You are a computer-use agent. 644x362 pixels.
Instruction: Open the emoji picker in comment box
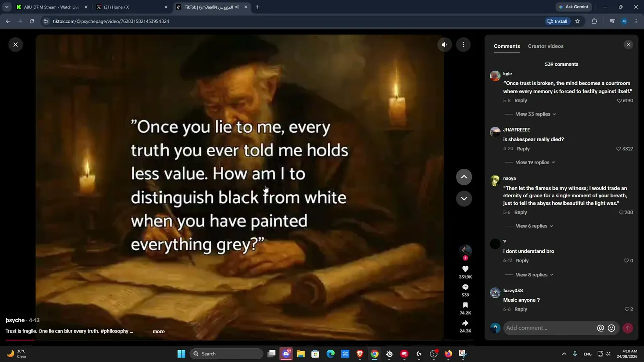(611, 328)
